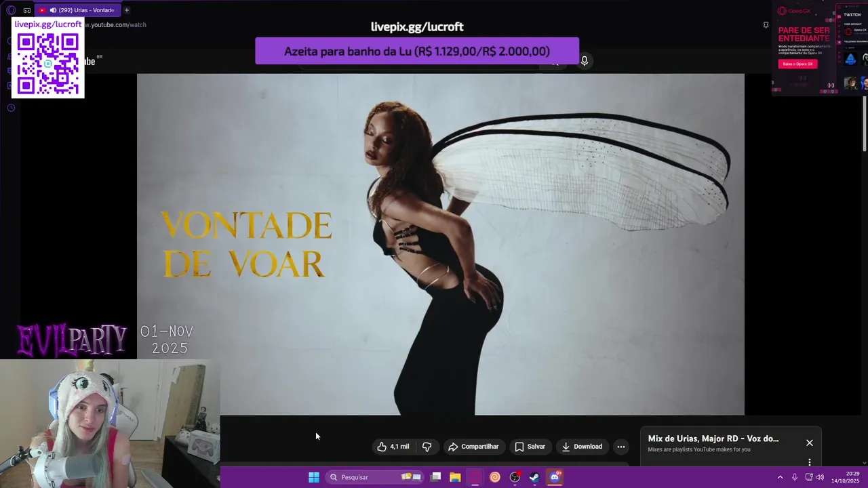Switch to Opera GX taskbar icon

point(475,477)
